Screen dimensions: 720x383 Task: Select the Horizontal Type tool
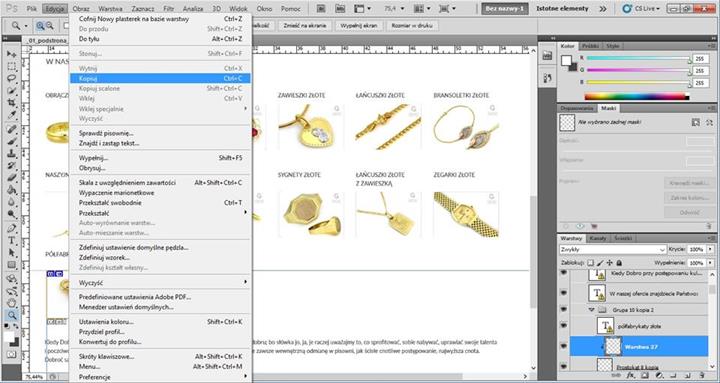(x=11, y=241)
